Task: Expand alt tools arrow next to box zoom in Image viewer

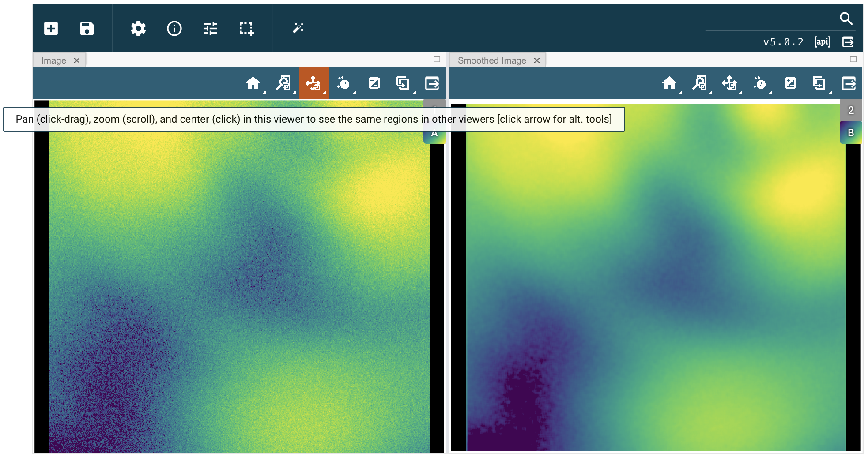Action: [x=294, y=93]
